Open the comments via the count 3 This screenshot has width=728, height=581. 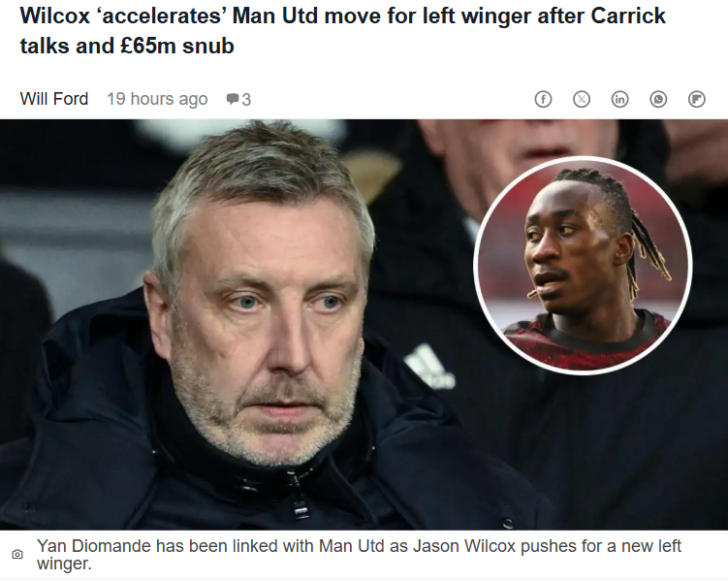pyautogui.click(x=246, y=99)
